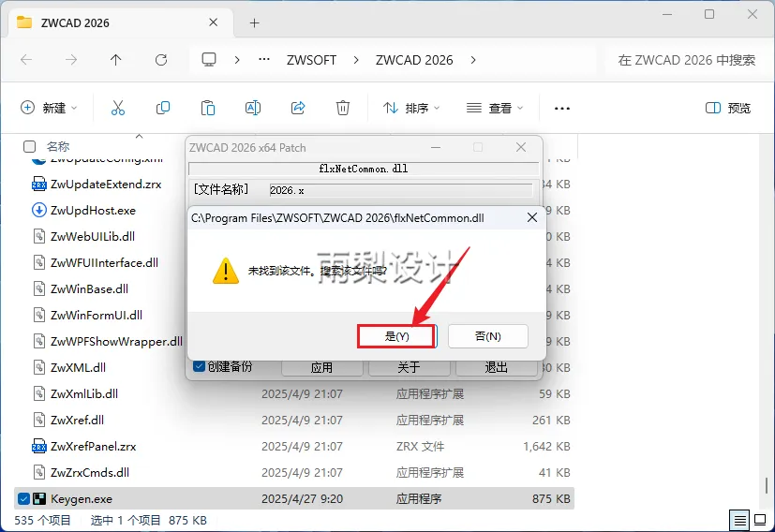This screenshot has width=775, height=532.
Task: Click the 关于 button in patch window
Action: [409, 367]
